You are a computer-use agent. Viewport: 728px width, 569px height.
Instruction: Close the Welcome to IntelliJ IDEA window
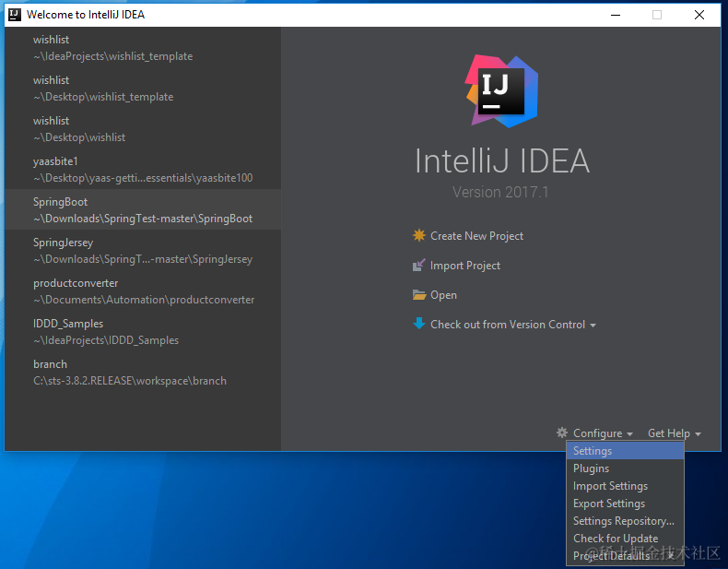(699, 15)
